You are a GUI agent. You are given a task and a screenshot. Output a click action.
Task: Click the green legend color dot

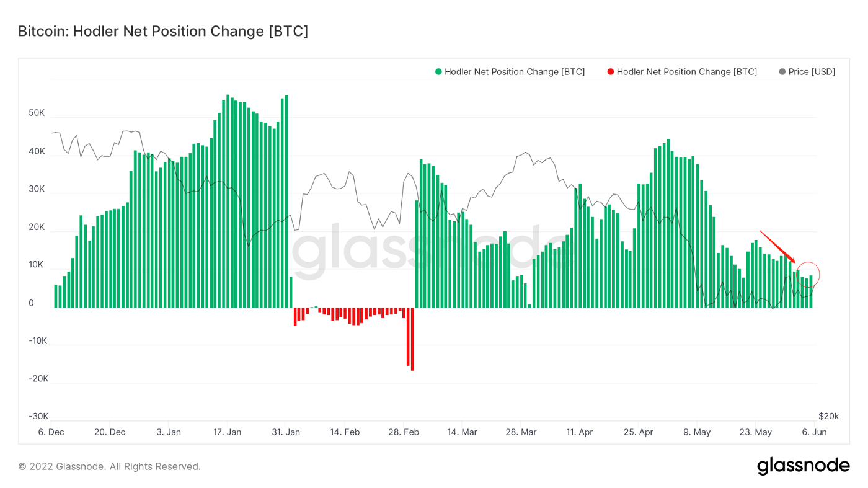pyautogui.click(x=439, y=72)
